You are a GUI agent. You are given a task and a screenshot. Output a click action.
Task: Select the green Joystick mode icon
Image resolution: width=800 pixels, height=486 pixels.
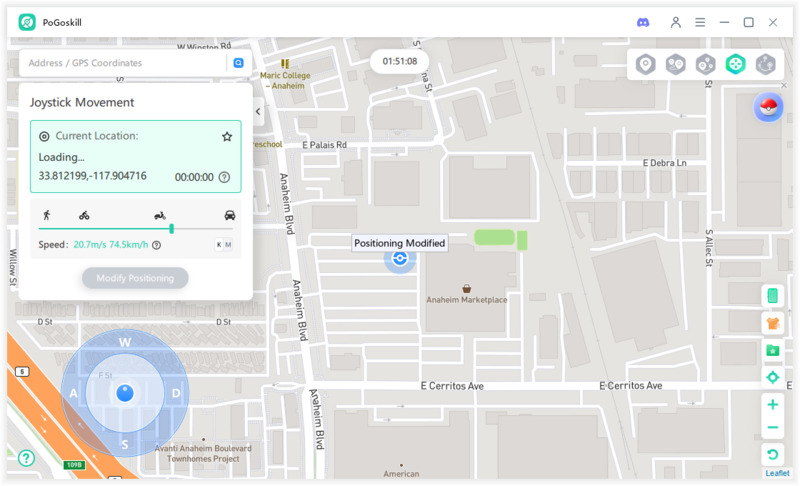point(736,64)
